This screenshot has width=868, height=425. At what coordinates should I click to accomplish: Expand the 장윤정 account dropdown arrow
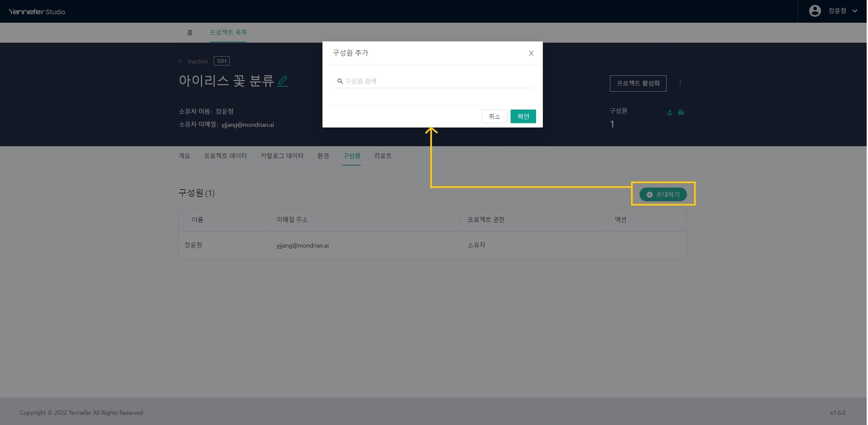(x=855, y=11)
